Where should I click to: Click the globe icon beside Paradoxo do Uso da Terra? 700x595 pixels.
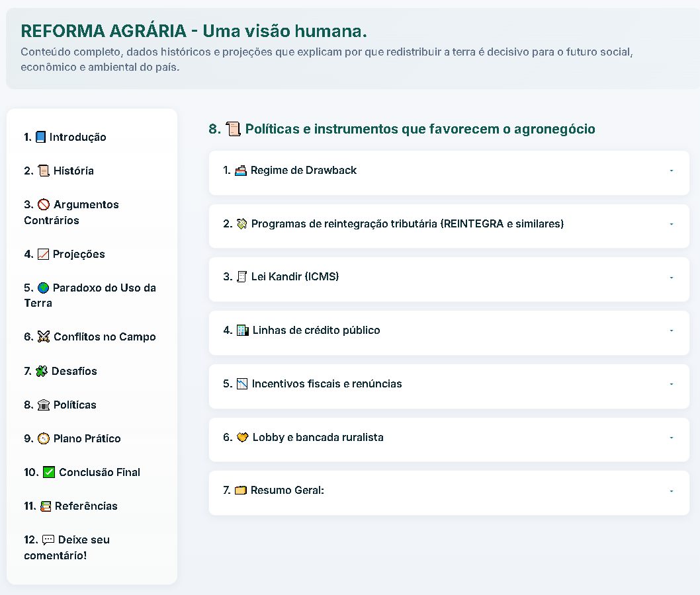click(43, 288)
